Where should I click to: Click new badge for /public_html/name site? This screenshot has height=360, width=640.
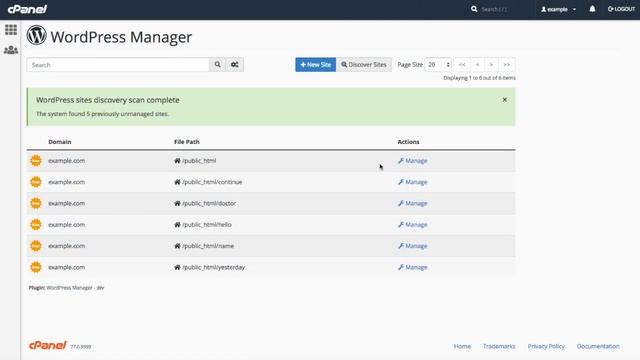[x=36, y=246]
